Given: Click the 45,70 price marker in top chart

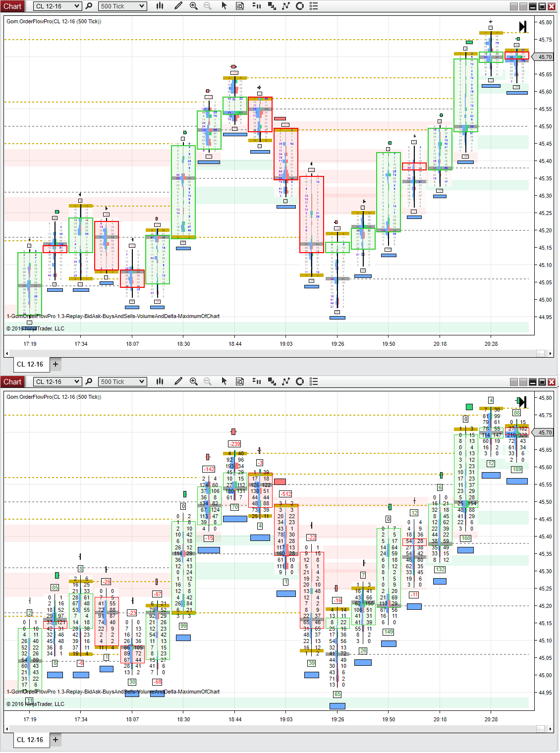Looking at the screenshot, I should [544, 57].
